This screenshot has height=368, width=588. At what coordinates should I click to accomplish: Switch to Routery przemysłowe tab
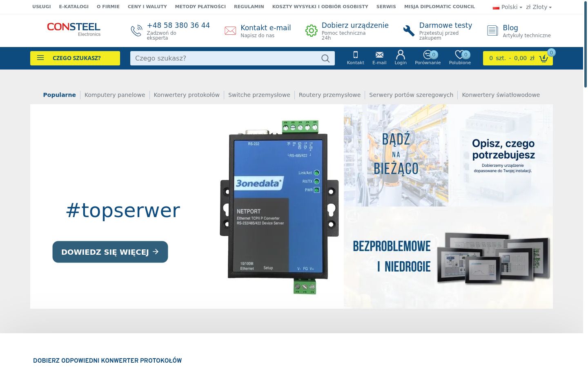(330, 95)
